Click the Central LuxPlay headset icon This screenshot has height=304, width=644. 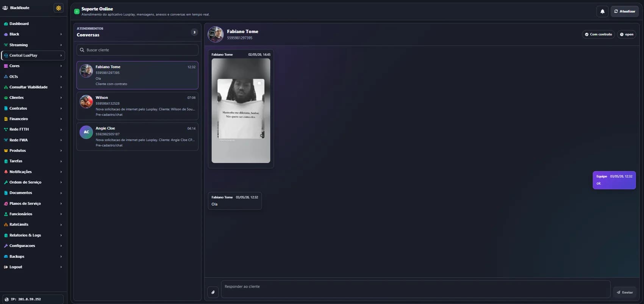pyautogui.click(x=6, y=55)
